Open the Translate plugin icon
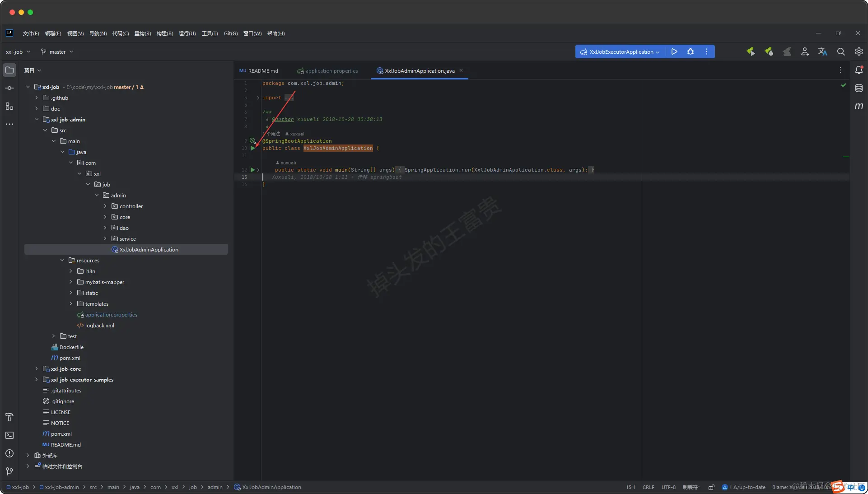Image resolution: width=868 pixels, height=494 pixels. point(822,51)
